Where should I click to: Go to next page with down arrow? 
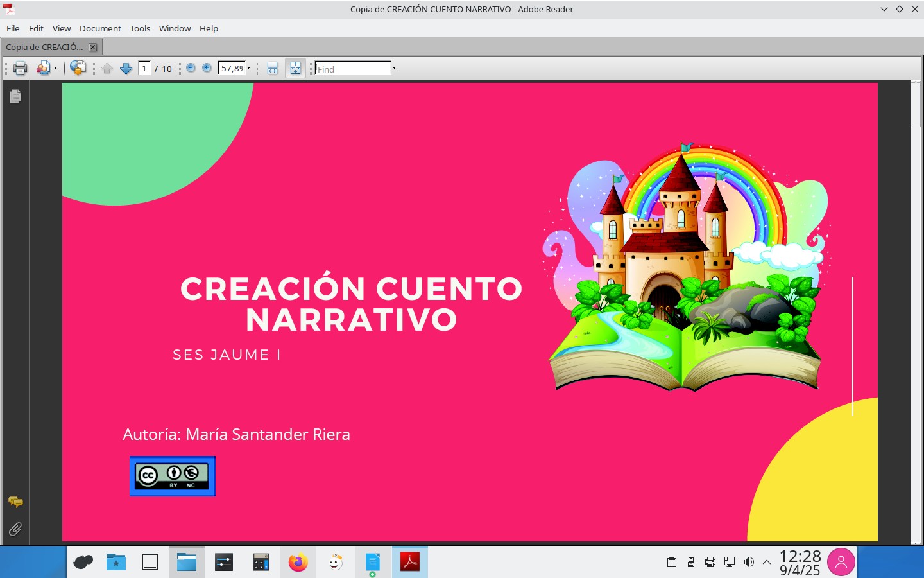tap(126, 68)
